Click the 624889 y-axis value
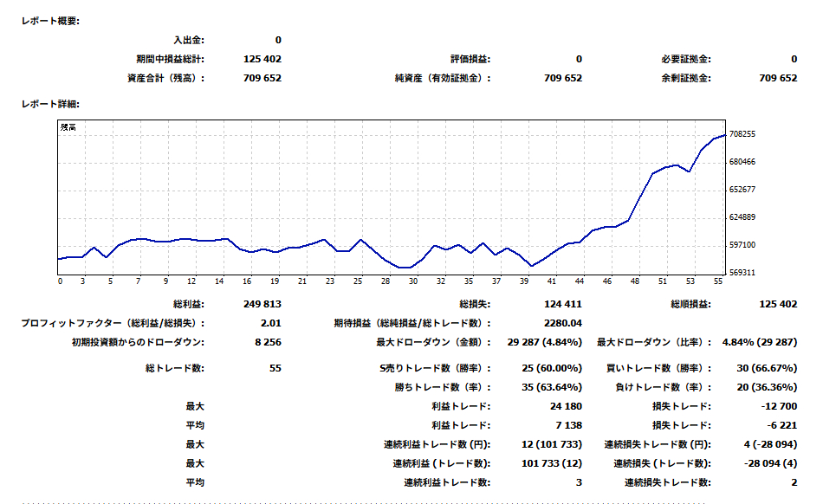Viewport: 823px width, 504px height. point(742,217)
